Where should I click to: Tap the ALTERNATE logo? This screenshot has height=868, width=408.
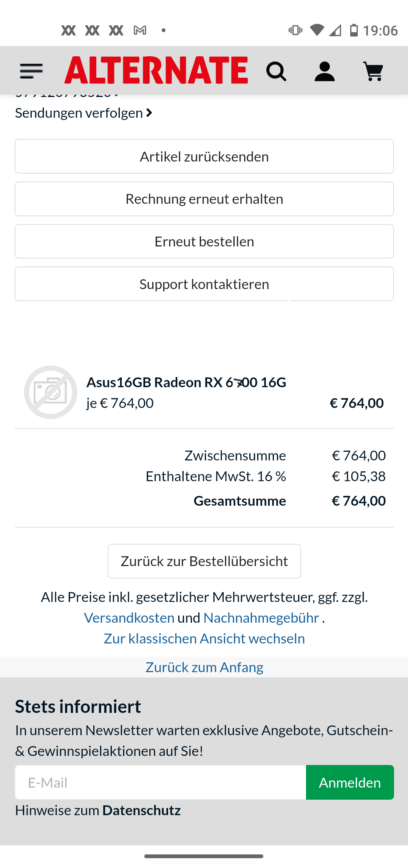click(x=156, y=70)
